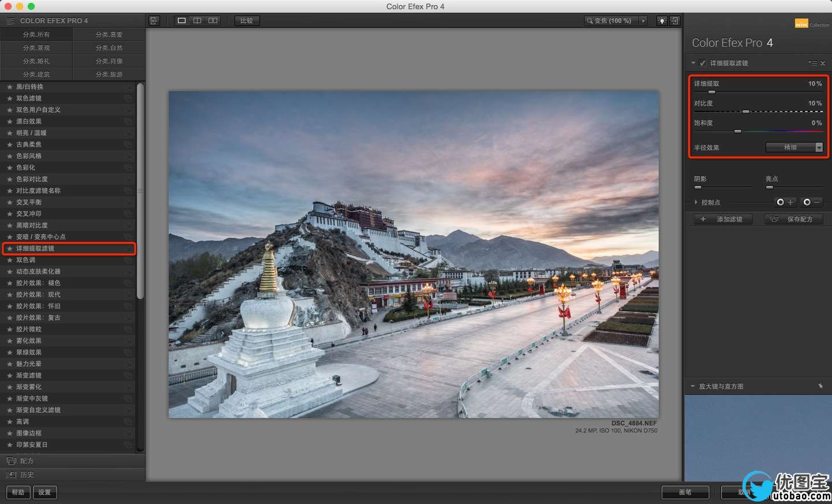832x504 pixels.
Task: Open the zoom presets arrow next to 变焦
Action: tap(643, 21)
